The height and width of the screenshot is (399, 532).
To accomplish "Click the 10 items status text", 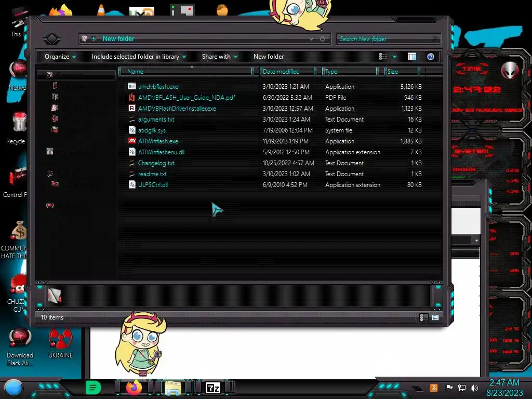I will click(52, 317).
